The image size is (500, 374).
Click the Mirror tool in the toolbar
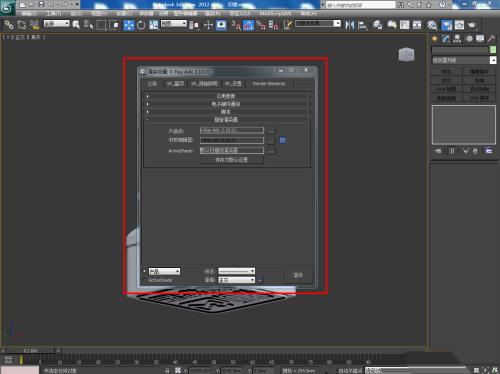(x=350, y=25)
